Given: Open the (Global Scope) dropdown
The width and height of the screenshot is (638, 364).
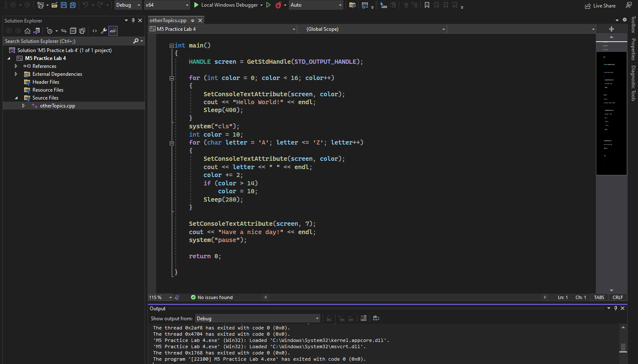Looking at the screenshot, I should 372,29.
